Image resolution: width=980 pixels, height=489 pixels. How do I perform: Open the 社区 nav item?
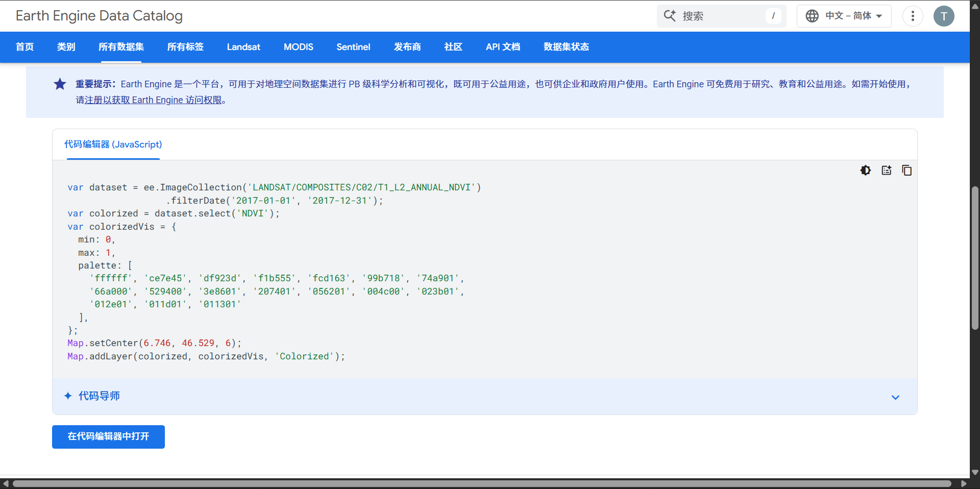[453, 47]
